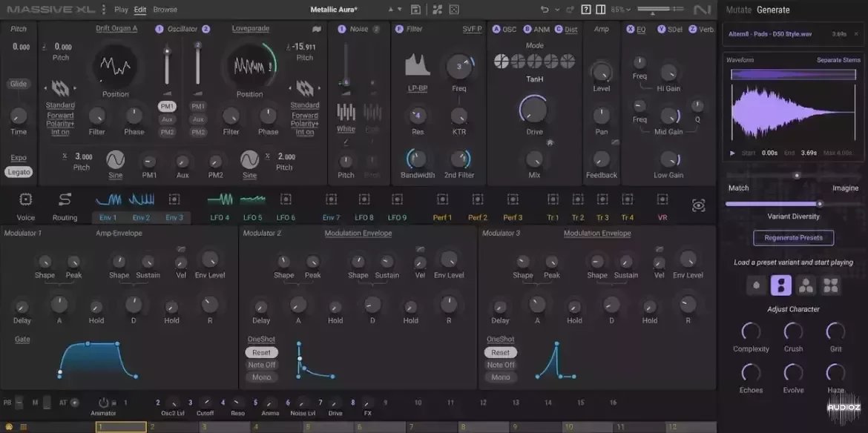Click the distortion mode pie icon first
The image size is (868, 433).
point(501,62)
